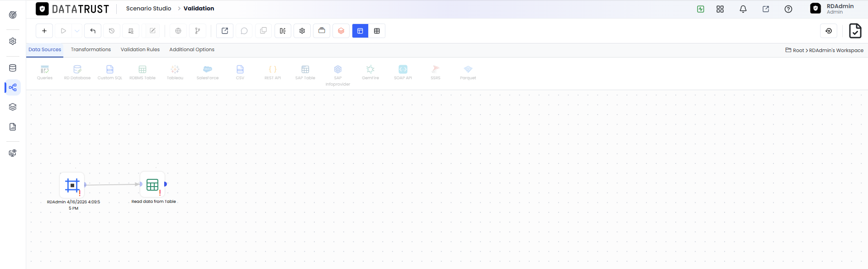
Task: Select the REST API data source
Action: 273,72
